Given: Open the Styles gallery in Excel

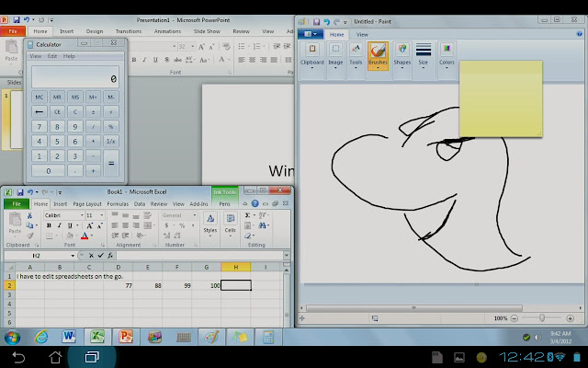Looking at the screenshot, I should (x=210, y=224).
